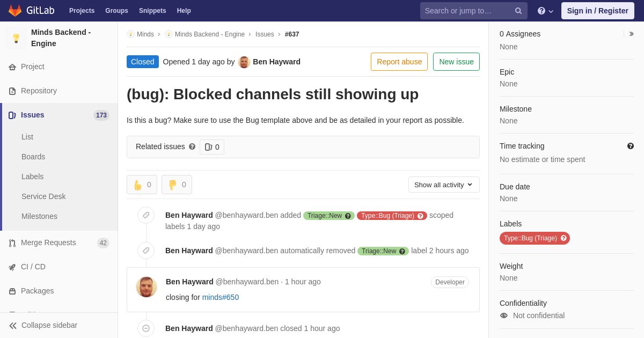This screenshot has width=644, height=338.
Task: Click help icon on activity Type::Bug label
Action: tap(421, 216)
